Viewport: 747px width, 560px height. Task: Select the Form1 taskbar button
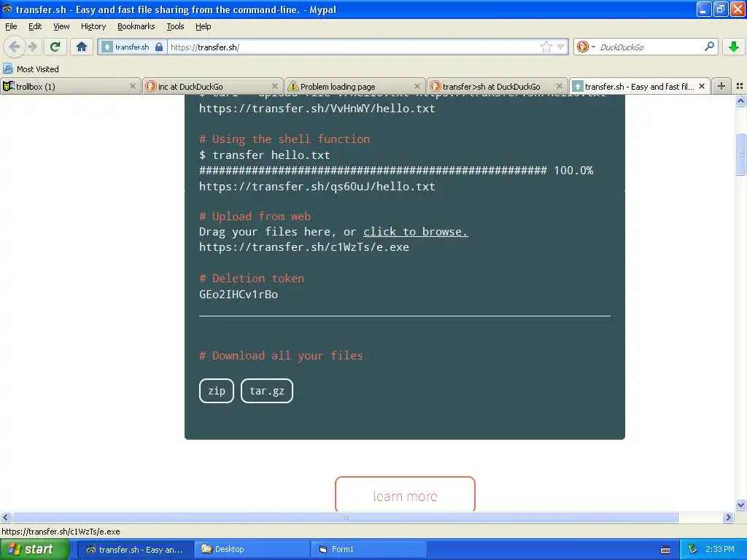[x=368, y=550]
